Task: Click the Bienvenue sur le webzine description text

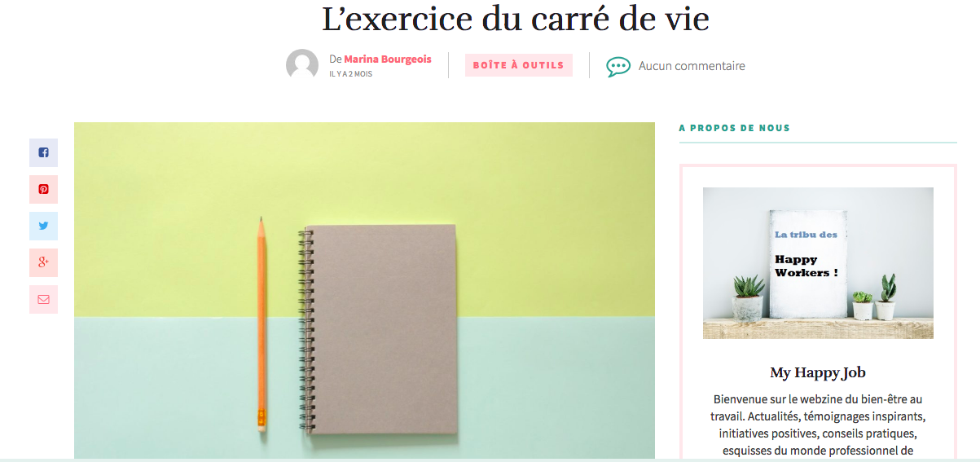Action: click(818, 425)
